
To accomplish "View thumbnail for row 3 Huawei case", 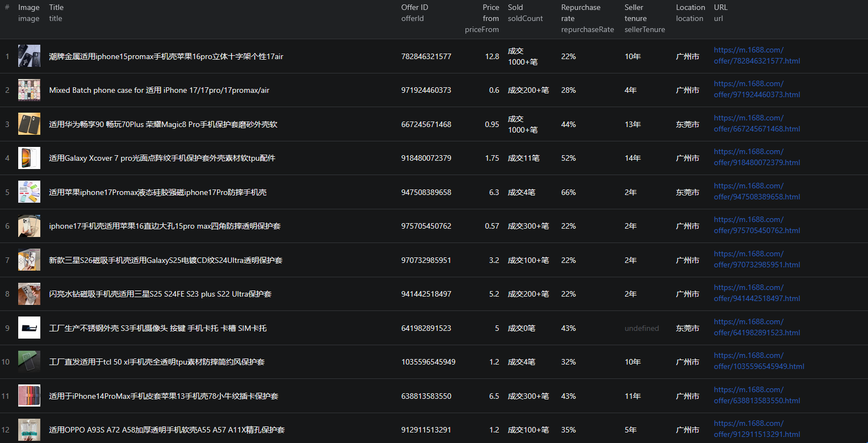I will click(x=29, y=124).
